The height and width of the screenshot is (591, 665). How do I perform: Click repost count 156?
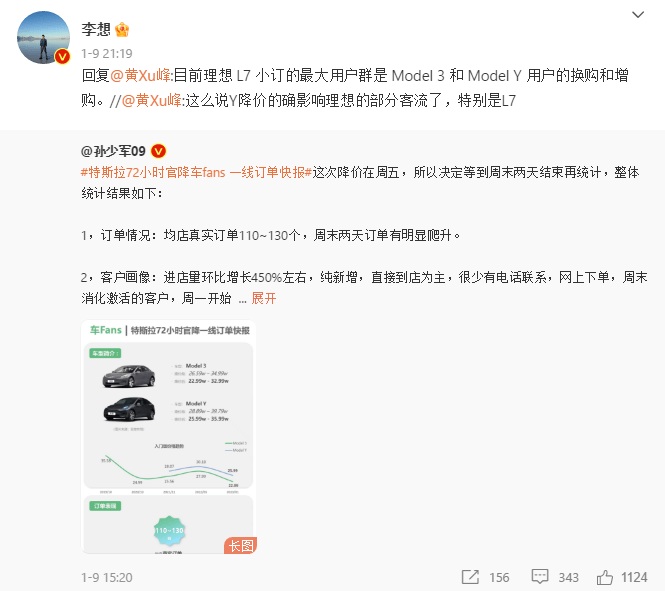(499, 577)
